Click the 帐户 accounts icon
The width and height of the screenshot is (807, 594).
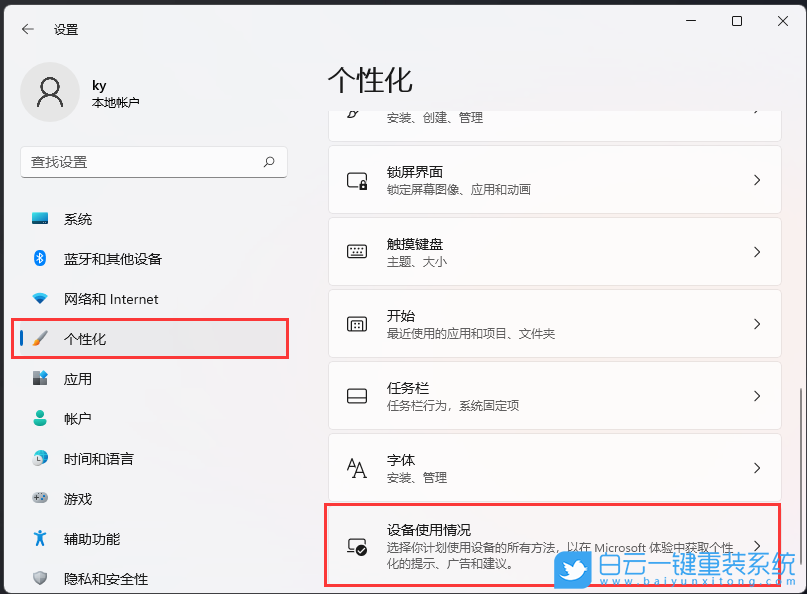40,418
